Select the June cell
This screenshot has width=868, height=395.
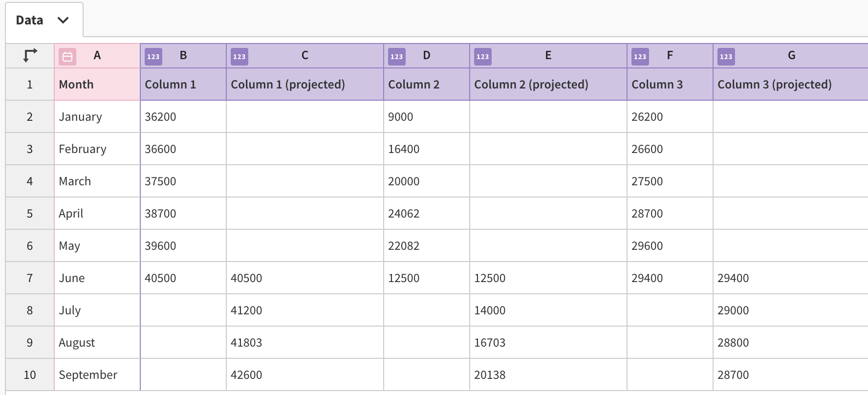tap(97, 278)
